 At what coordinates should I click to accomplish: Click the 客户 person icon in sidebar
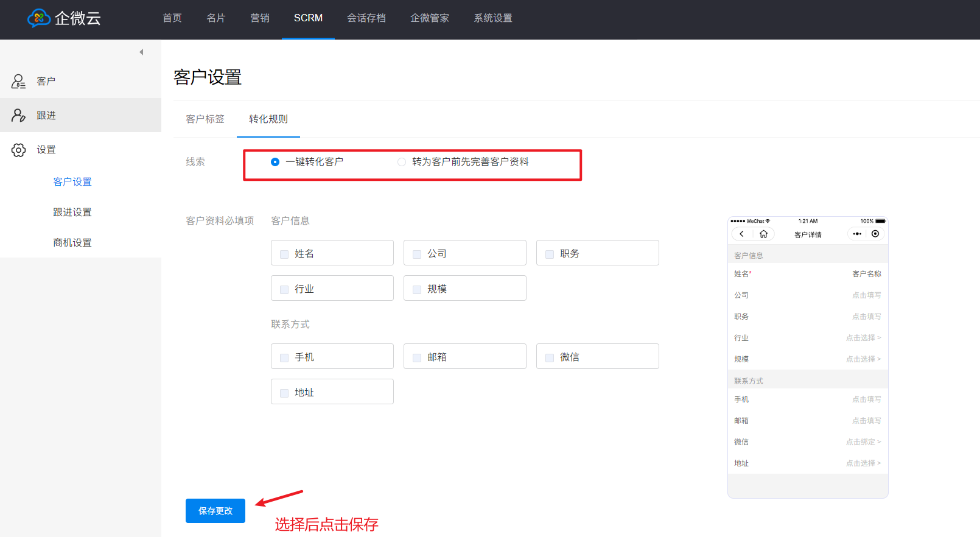click(18, 81)
